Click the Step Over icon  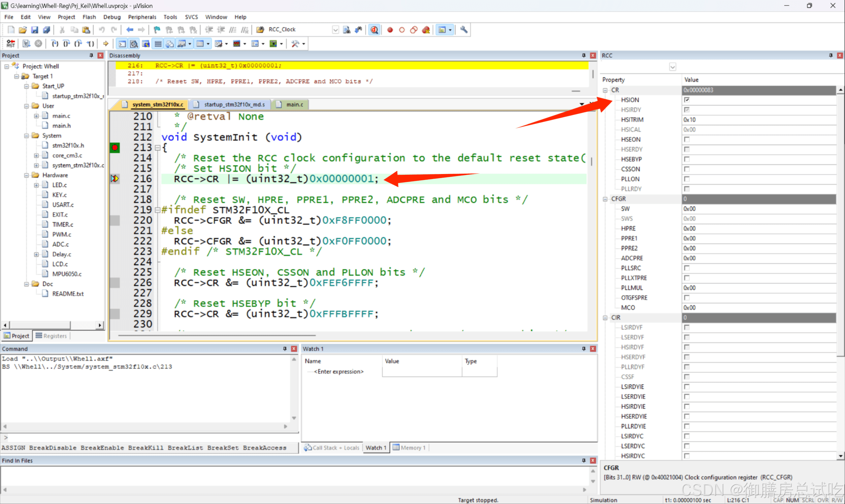67,44
